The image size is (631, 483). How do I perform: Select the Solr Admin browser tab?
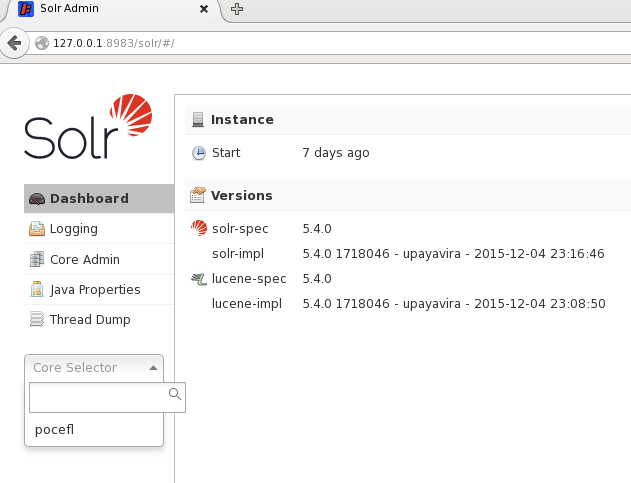click(x=113, y=10)
